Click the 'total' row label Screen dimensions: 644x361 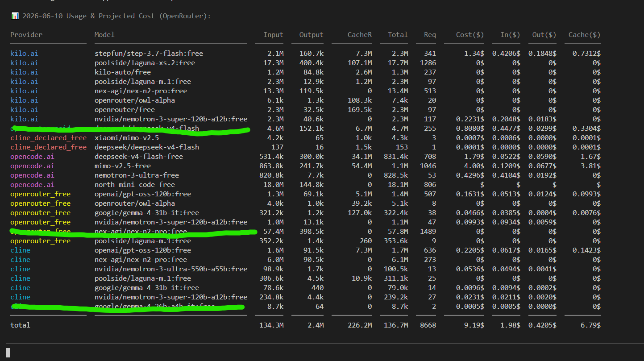(20, 325)
